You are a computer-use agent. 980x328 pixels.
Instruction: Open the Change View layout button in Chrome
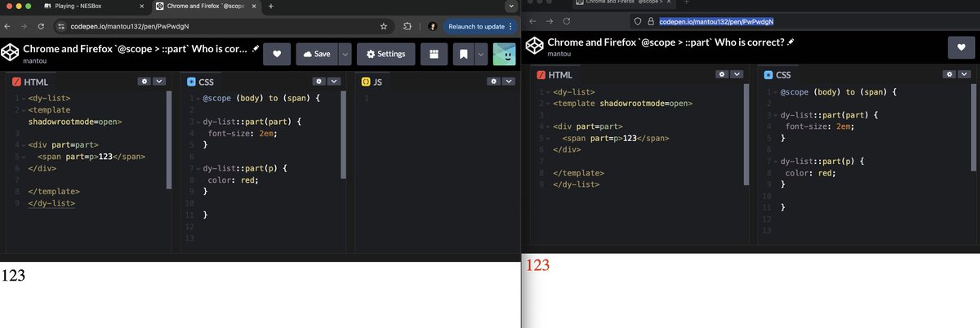(434, 54)
